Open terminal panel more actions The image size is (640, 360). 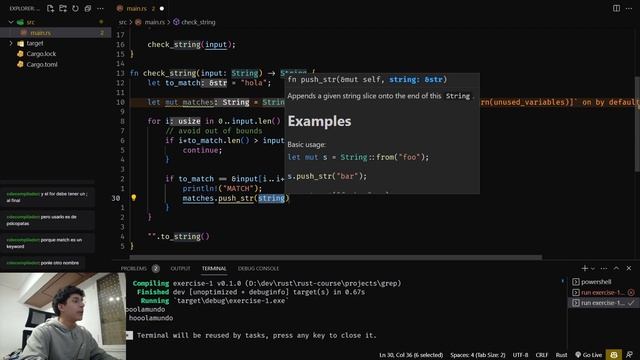pos(604,268)
